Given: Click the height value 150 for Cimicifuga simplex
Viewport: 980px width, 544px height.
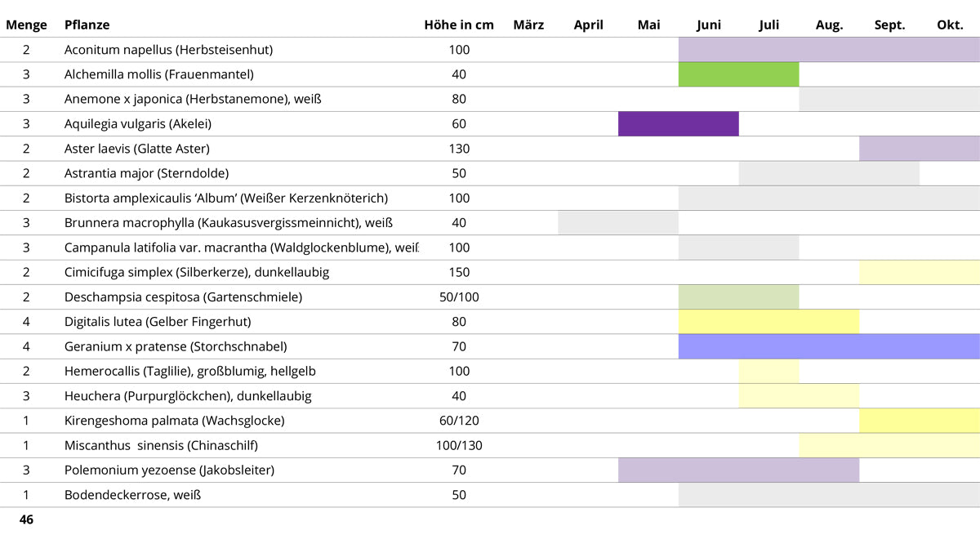Looking at the screenshot, I should tap(459, 272).
